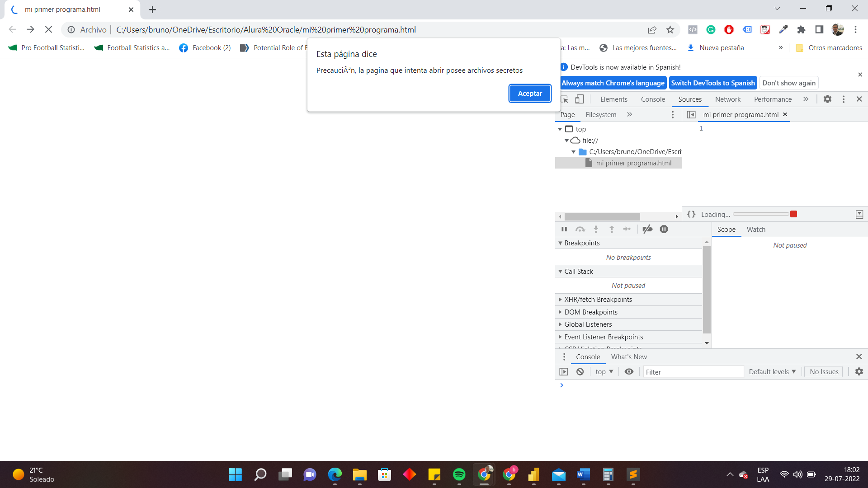Viewport: 868px width, 488px height.
Task: Switch to the Elements tab
Action: 613,99
